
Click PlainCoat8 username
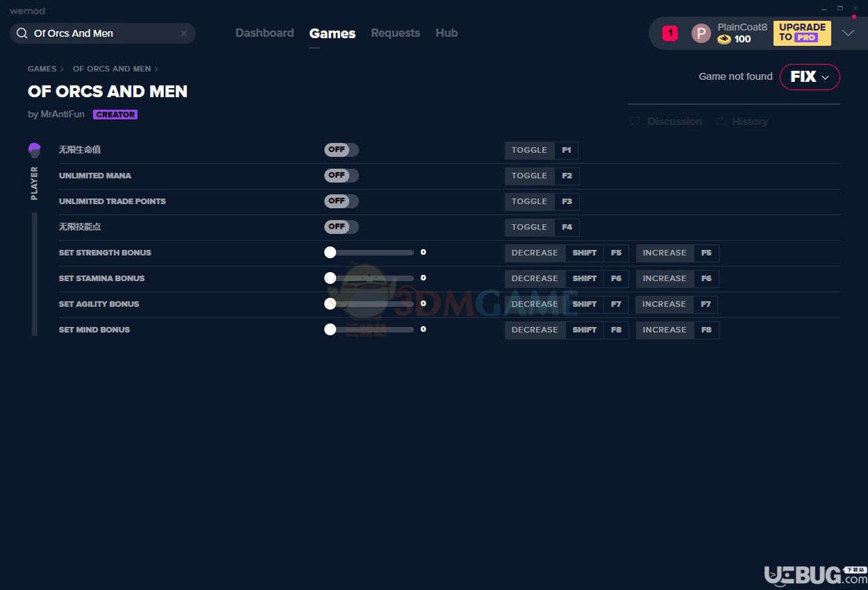click(742, 27)
